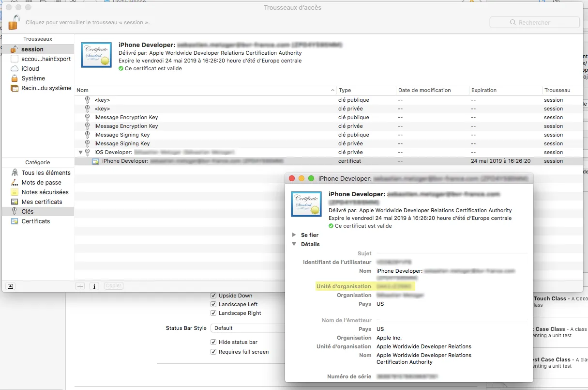The image size is (588, 390).
Task: Open the Mes certificats category
Action: tap(38, 202)
